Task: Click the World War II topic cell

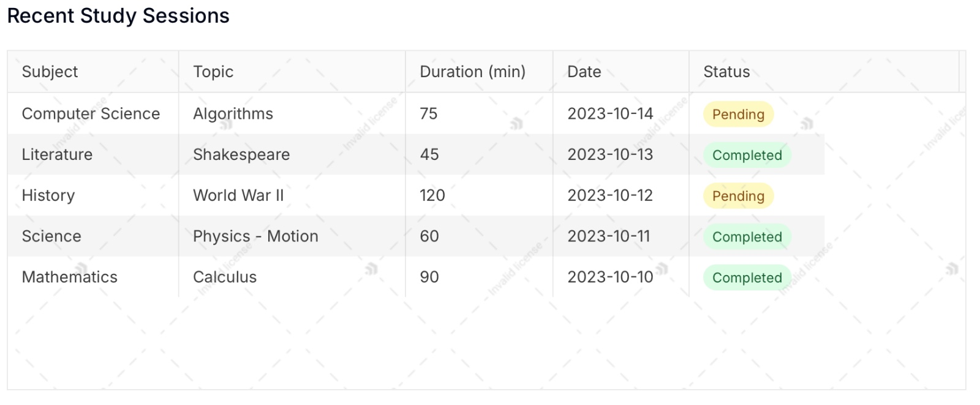Action: click(x=292, y=195)
